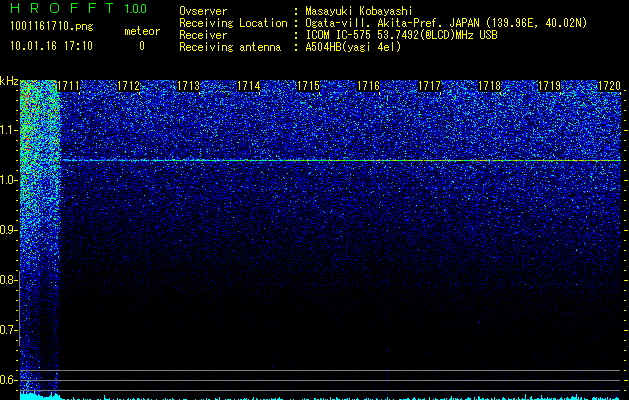This screenshot has width=629, height=400.
Task: Click the version number 1.0.0
Action: click(x=135, y=8)
